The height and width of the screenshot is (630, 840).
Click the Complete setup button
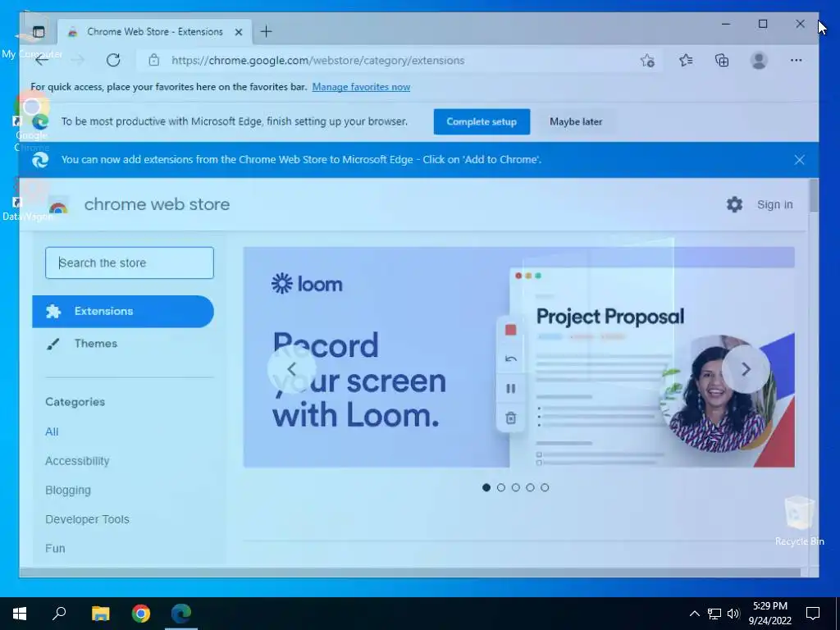482,121
